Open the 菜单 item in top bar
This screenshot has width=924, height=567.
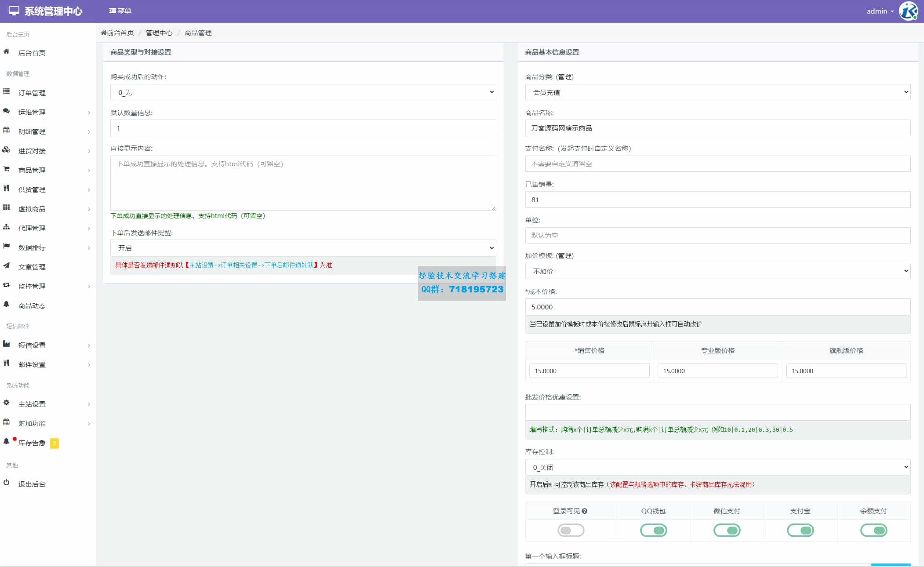(x=120, y=11)
